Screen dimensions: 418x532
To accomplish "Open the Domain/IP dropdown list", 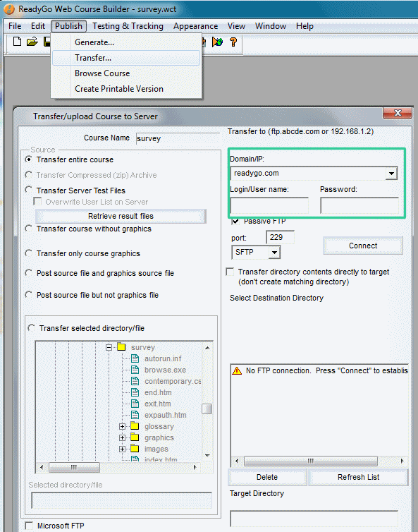I will (391, 174).
